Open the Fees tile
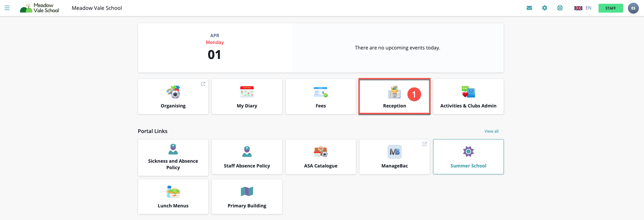 (321, 97)
